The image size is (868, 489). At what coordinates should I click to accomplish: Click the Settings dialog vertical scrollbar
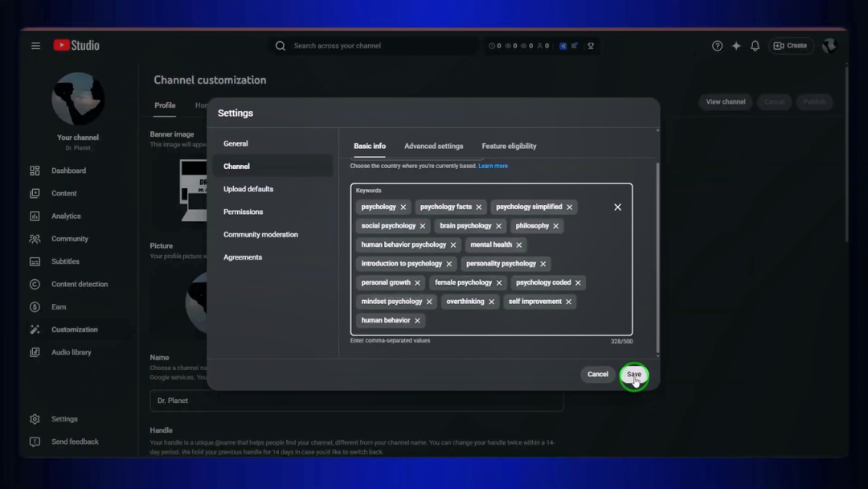(657, 257)
